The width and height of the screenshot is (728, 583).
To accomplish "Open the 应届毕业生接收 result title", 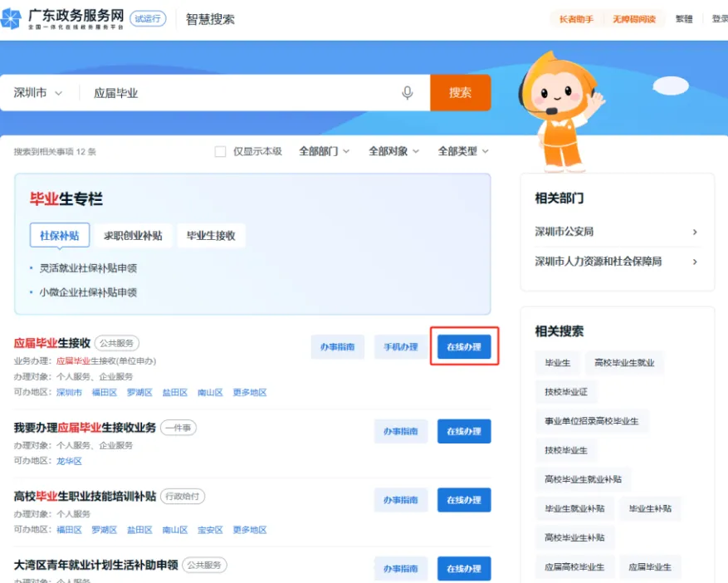I will (52, 343).
